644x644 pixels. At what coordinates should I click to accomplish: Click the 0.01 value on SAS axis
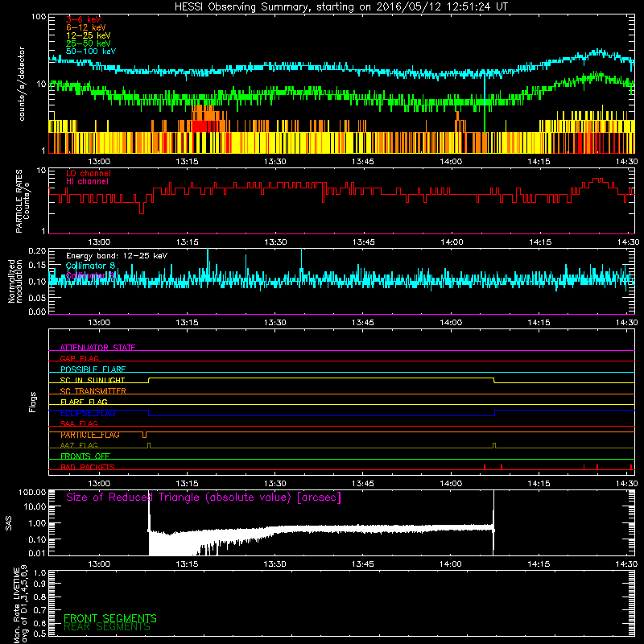point(37,553)
